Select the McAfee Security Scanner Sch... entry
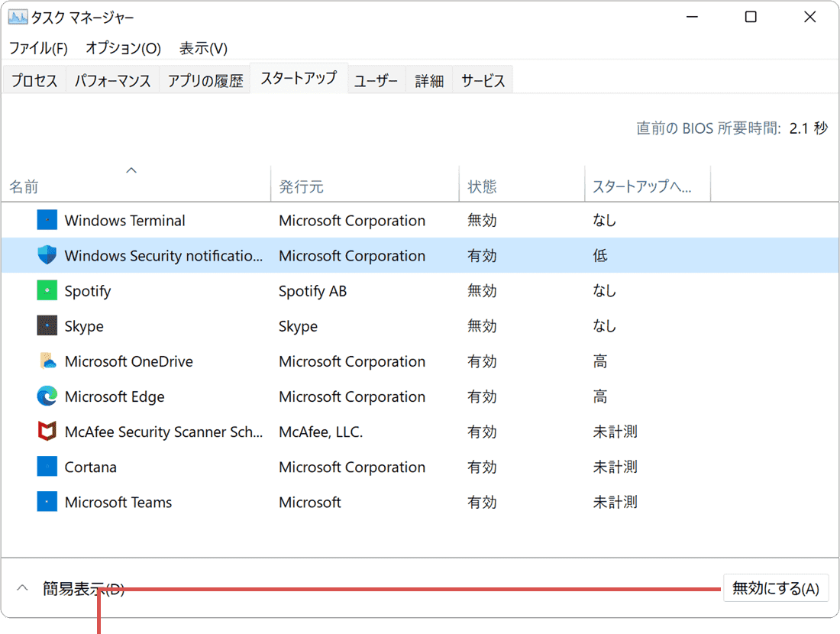Image resolution: width=840 pixels, height=634 pixels. tap(163, 432)
